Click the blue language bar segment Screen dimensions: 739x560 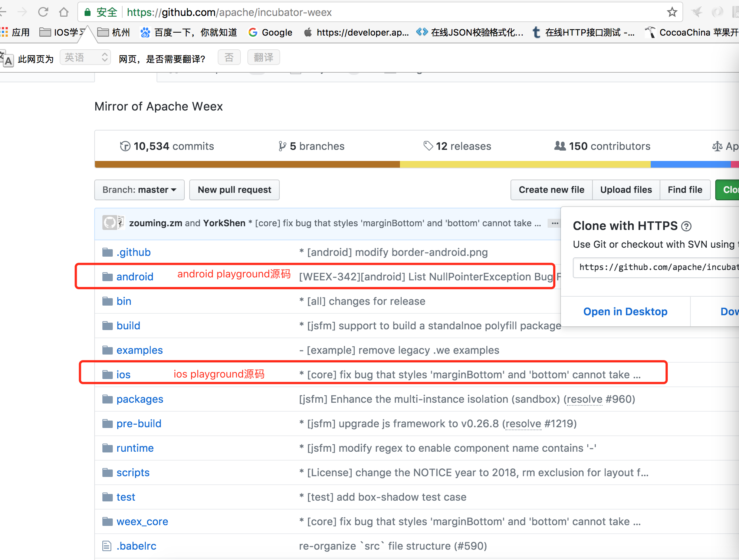[690, 164]
